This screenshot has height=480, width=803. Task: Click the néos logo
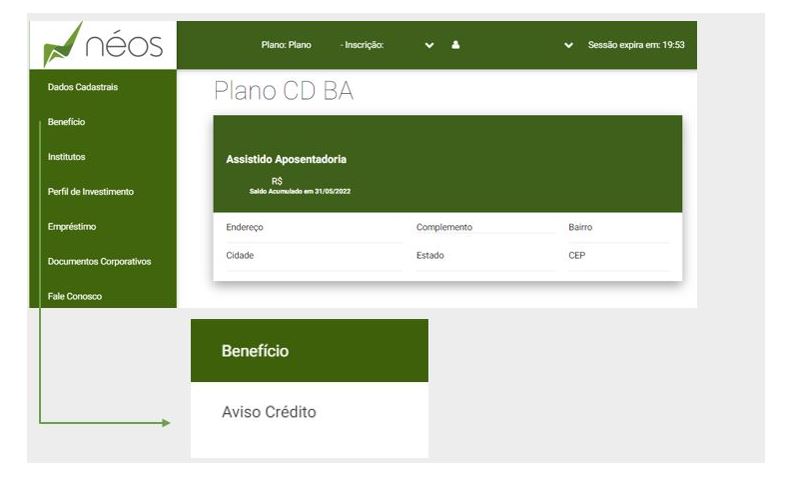click(x=103, y=45)
